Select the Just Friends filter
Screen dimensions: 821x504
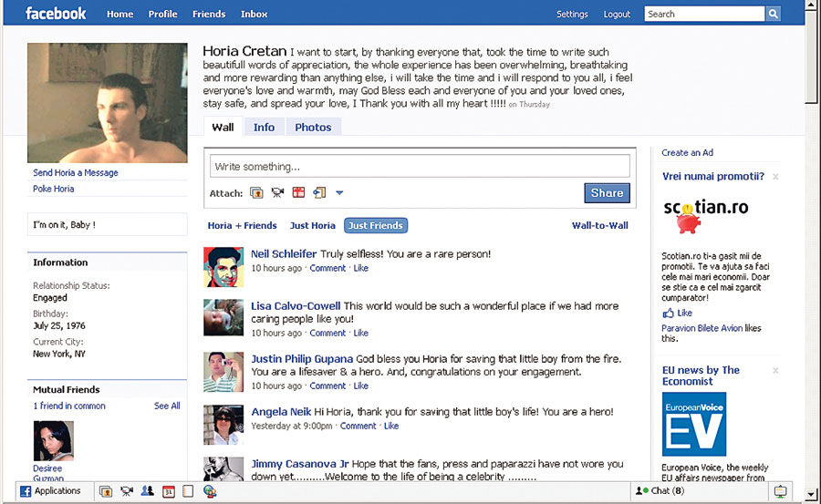[375, 225]
